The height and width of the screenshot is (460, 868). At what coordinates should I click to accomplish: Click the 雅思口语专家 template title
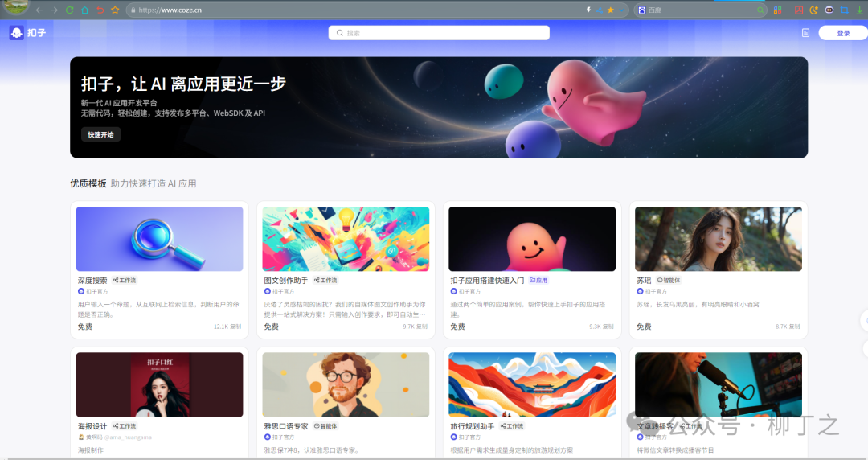286,426
